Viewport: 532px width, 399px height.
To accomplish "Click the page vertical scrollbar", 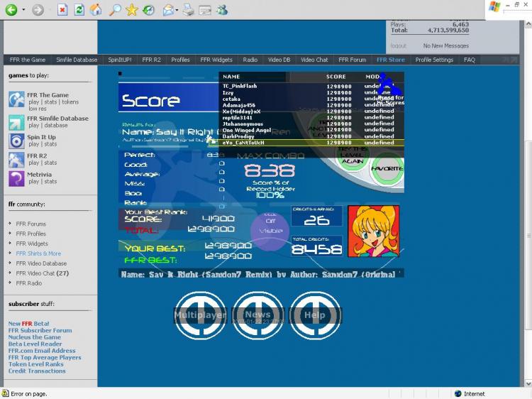I will 528,235.
